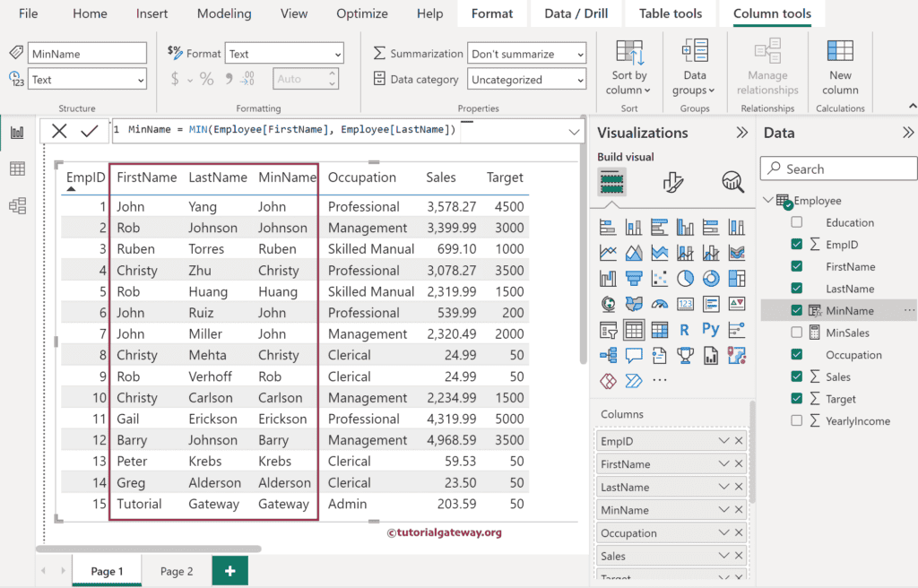
Task: Open the Home ribbon tab
Action: pos(89,13)
